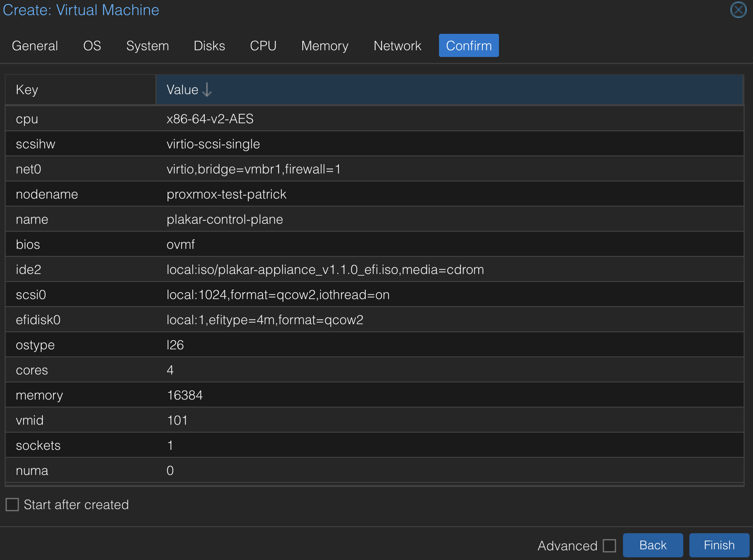Select the net0 row key
This screenshot has height=560, width=753.
28,169
